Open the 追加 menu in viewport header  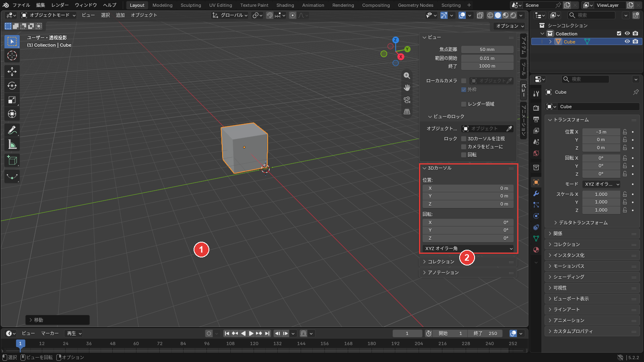tap(120, 15)
